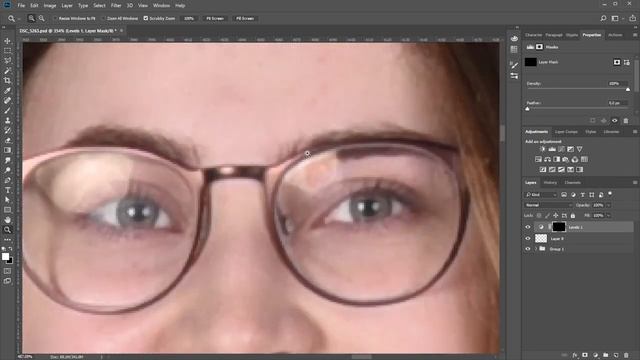This screenshot has height=360, width=640.
Task: Delete the mask in Properties panel
Action: tap(626, 121)
